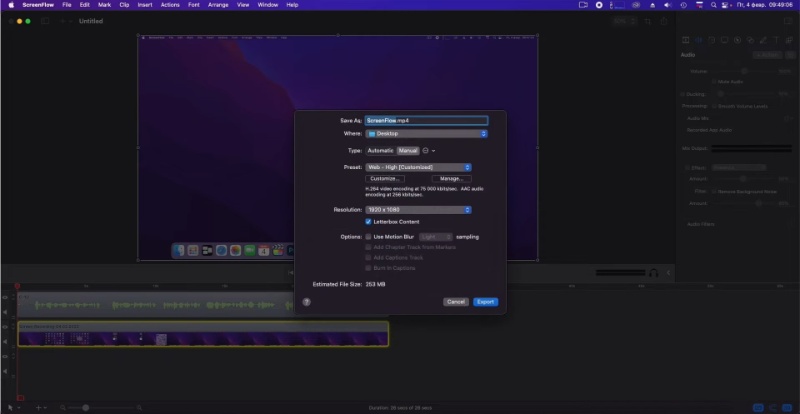Open Spotlight search in the menu bar

pyautogui.click(x=713, y=5)
